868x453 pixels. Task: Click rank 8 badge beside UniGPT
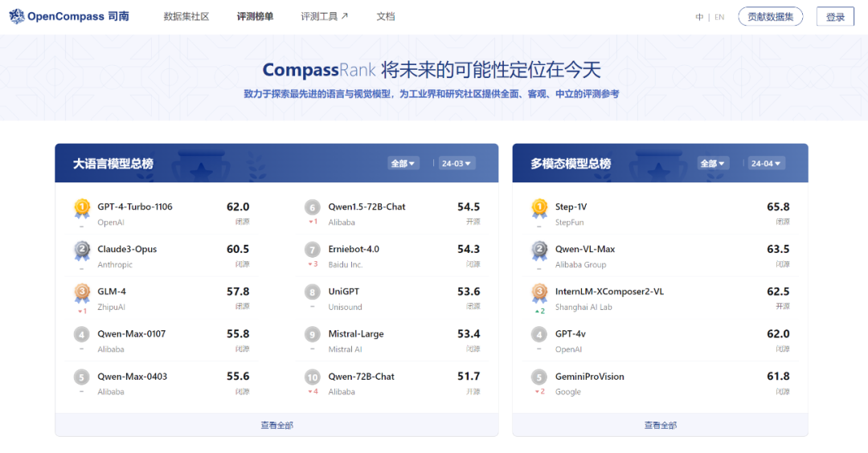pyautogui.click(x=312, y=292)
